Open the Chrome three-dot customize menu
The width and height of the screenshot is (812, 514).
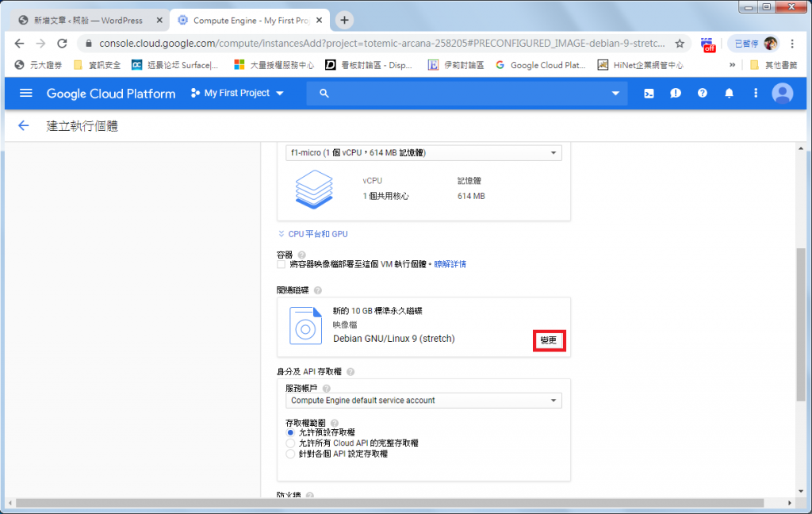pos(792,44)
